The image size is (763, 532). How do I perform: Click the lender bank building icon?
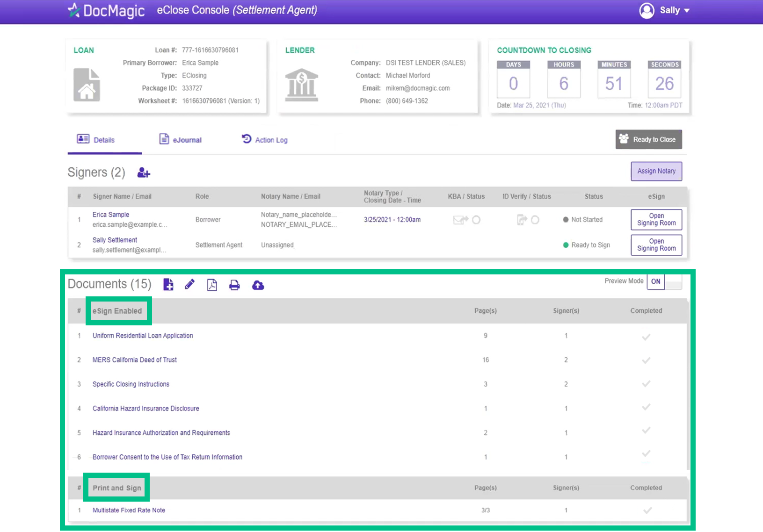(x=302, y=85)
